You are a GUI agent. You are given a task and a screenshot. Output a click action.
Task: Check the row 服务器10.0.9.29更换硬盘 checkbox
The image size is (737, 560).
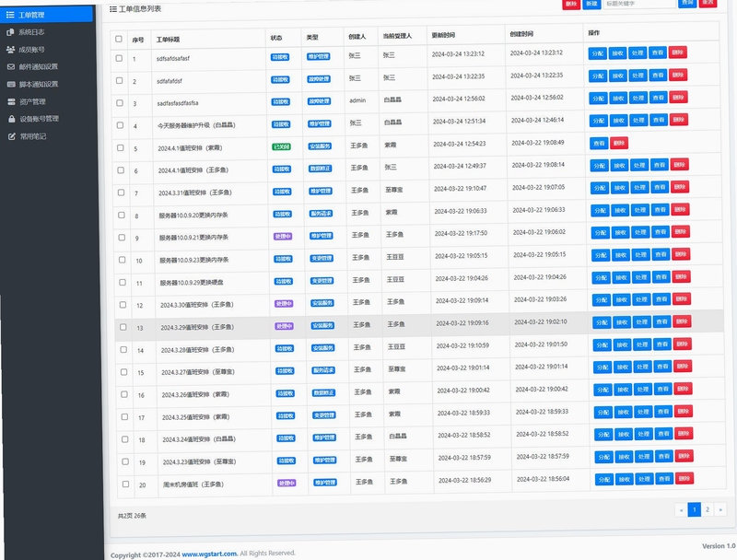coord(123,283)
